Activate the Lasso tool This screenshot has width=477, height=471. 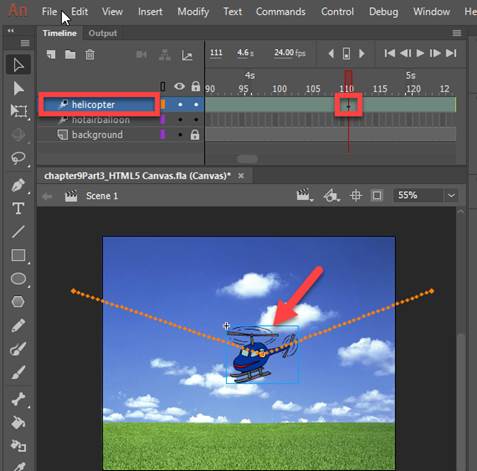[18, 158]
